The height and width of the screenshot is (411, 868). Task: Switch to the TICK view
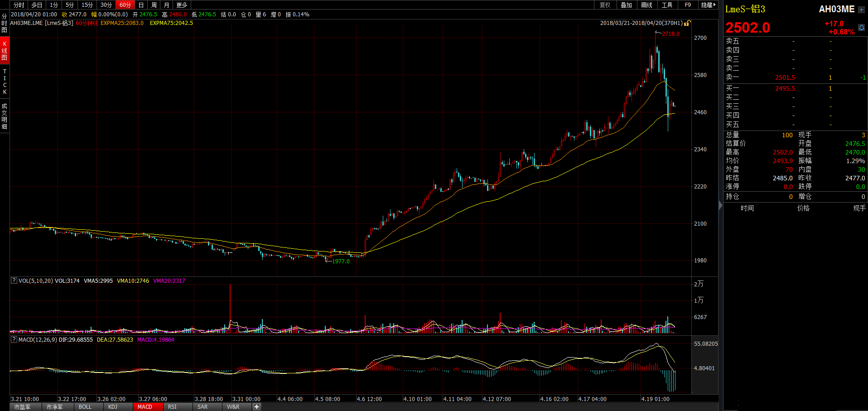[x=5, y=82]
